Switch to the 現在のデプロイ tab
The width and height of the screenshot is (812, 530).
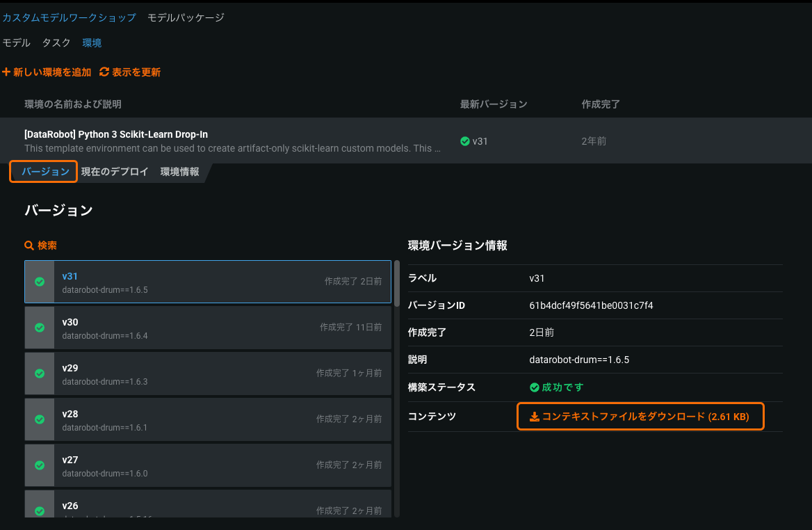[115, 172]
